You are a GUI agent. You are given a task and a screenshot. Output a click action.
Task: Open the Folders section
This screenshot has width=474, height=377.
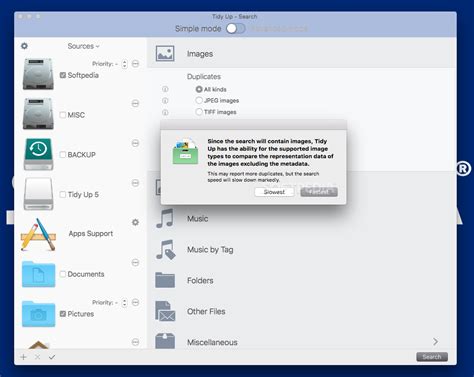point(302,280)
